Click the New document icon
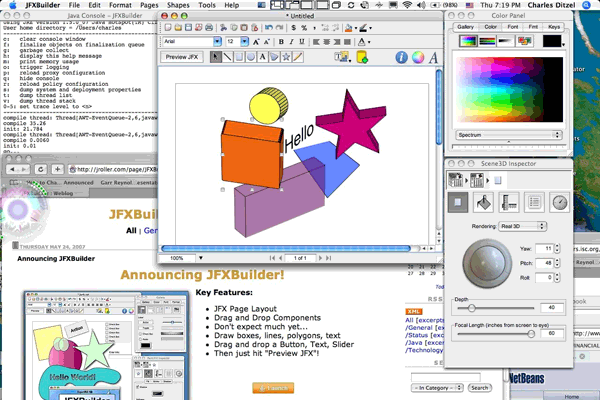Viewport: 600px width, 400px height. pos(168,28)
